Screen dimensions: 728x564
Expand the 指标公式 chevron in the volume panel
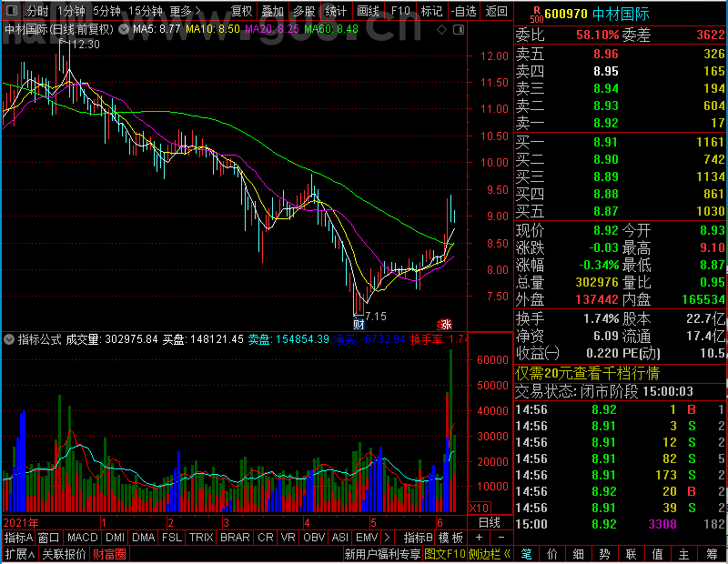pyautogui.click(x=9, y=339)
